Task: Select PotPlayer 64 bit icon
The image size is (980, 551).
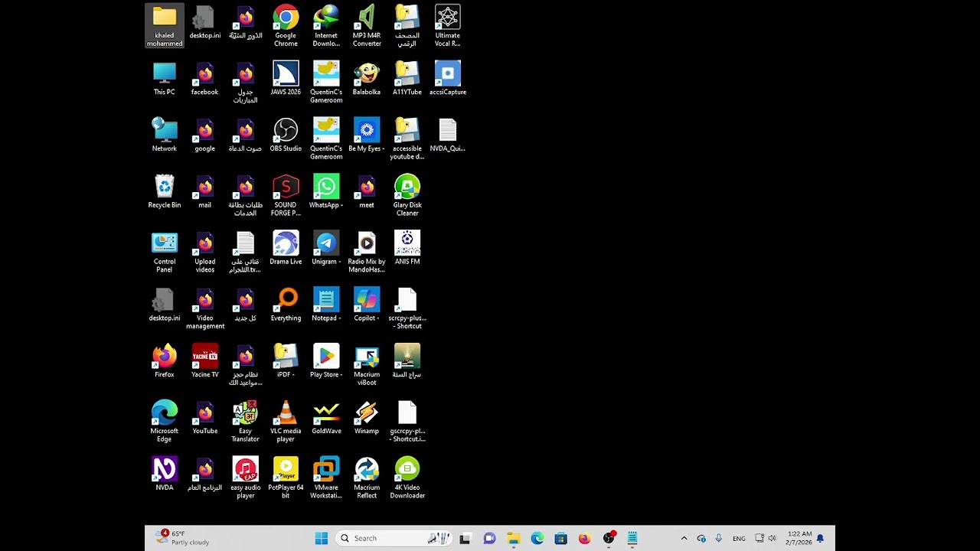Action: (x=286, y=479)
